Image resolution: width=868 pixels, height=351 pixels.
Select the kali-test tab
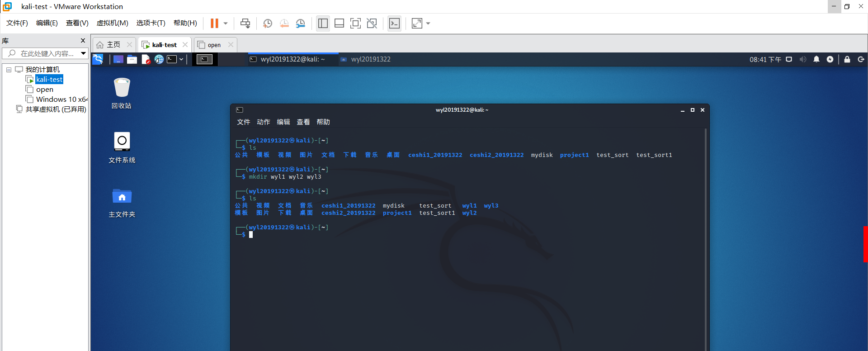pyautogui.click(x=164, y=45)
